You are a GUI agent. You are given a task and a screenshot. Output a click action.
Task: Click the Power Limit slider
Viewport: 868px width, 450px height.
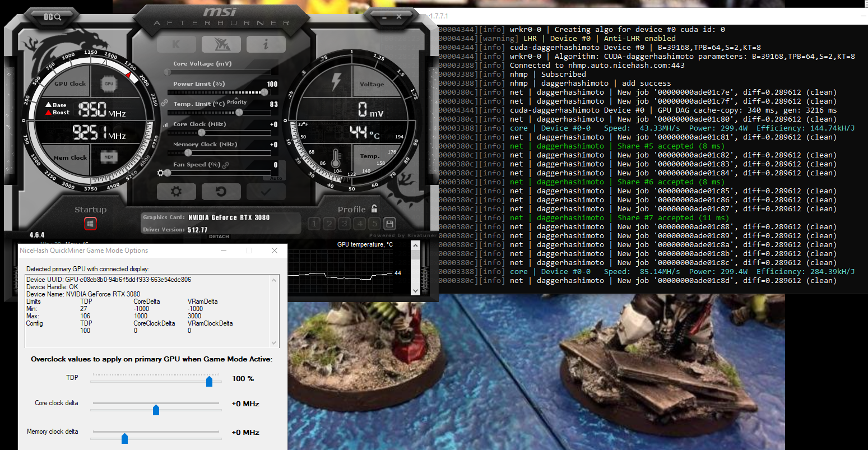219,92
